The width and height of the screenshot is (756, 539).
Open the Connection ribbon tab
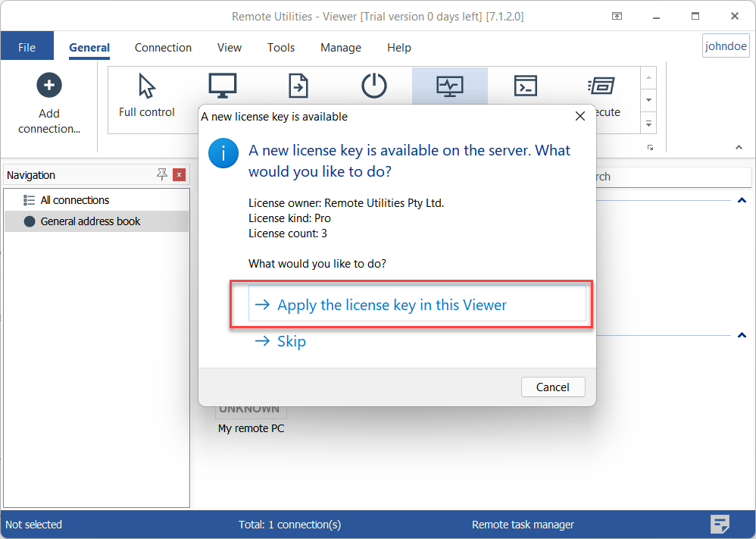[163, 47]
